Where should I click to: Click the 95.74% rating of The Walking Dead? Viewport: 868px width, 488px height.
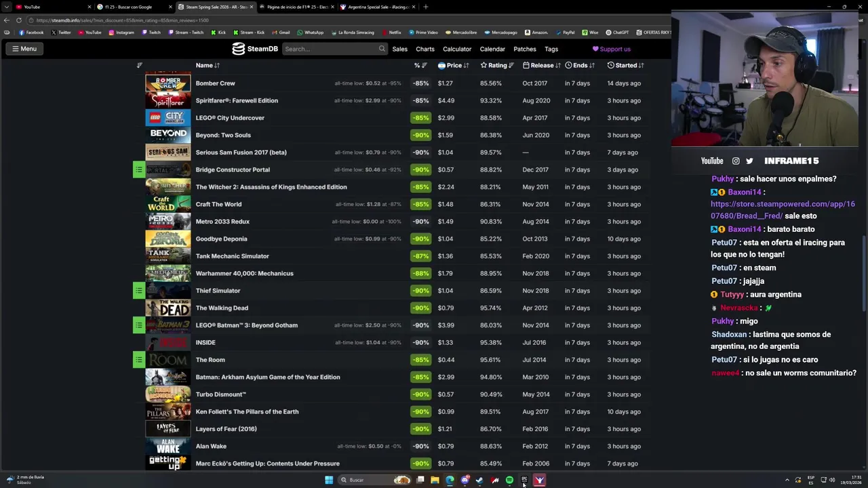491,308
